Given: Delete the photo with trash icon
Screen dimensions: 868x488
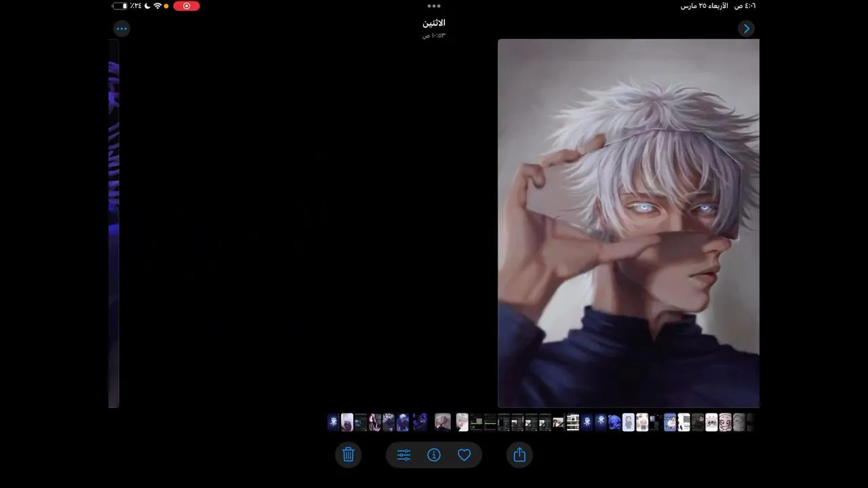Looking at the screenshot, I should coord(348,455).
